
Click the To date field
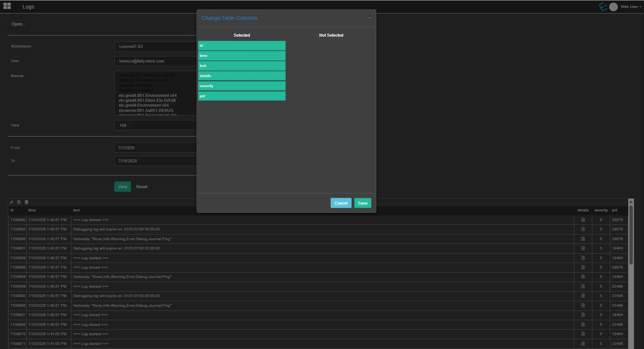coord(155,161)
